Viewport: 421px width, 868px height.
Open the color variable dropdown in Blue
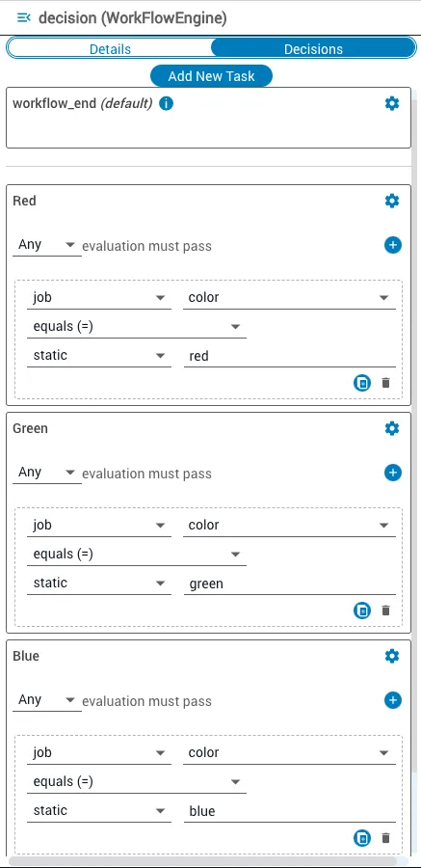tap(289, 753)
